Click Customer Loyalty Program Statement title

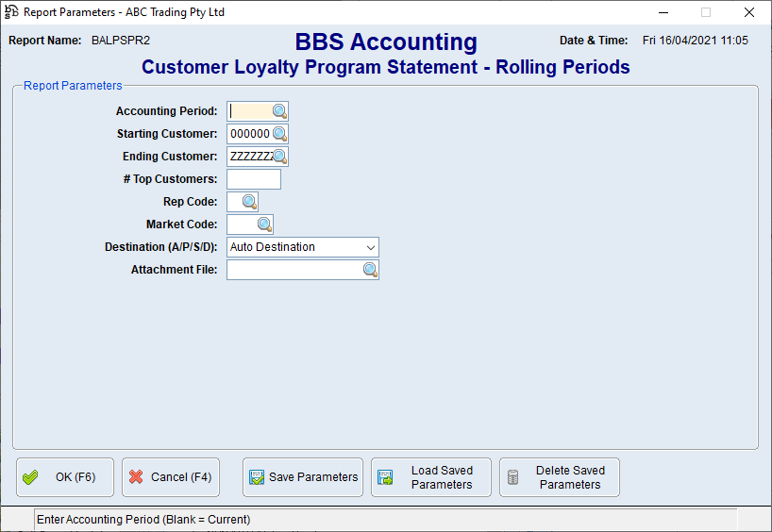pos(386,67)
